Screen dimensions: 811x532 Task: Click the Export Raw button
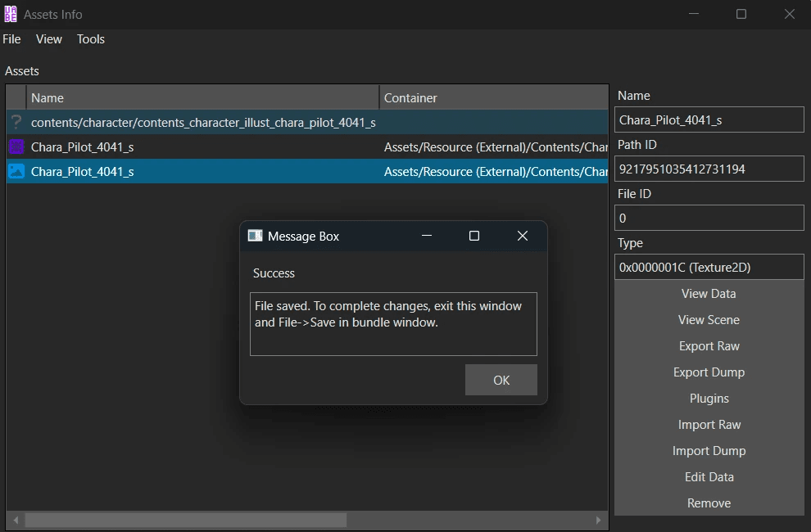(x=709, y=346)
